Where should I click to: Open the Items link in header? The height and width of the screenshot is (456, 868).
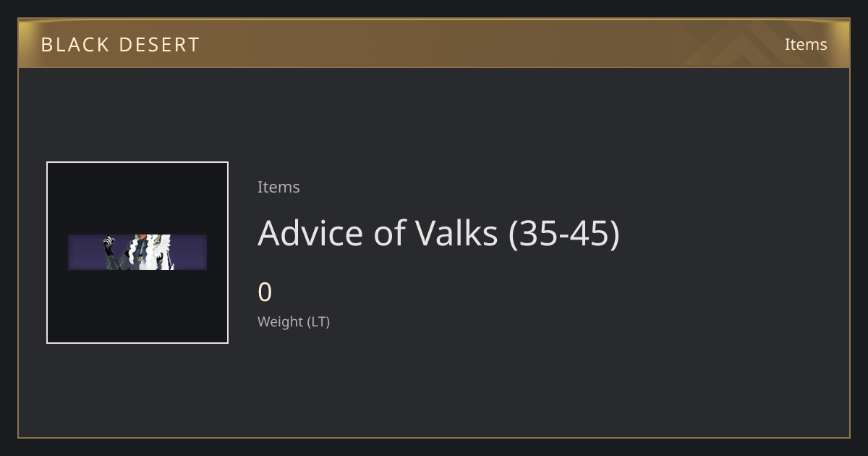806,44
